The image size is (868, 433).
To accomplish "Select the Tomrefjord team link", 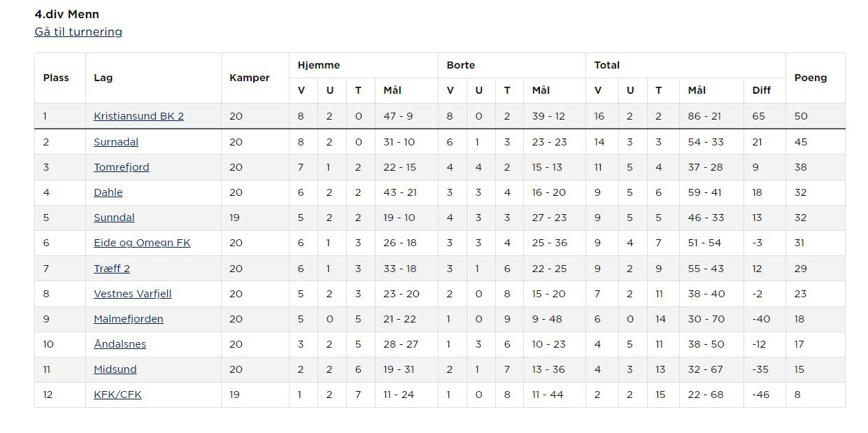I will tap(121, 167).
